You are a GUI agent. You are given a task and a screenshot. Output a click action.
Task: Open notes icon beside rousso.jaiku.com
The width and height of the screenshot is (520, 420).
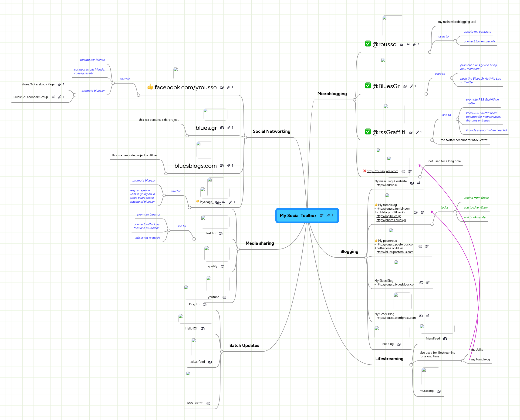(x=410, y=171)
